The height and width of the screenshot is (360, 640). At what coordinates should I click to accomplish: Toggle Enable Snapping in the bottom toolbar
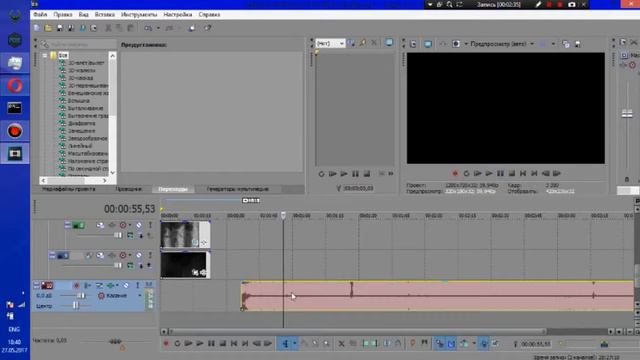coord(440,344)
